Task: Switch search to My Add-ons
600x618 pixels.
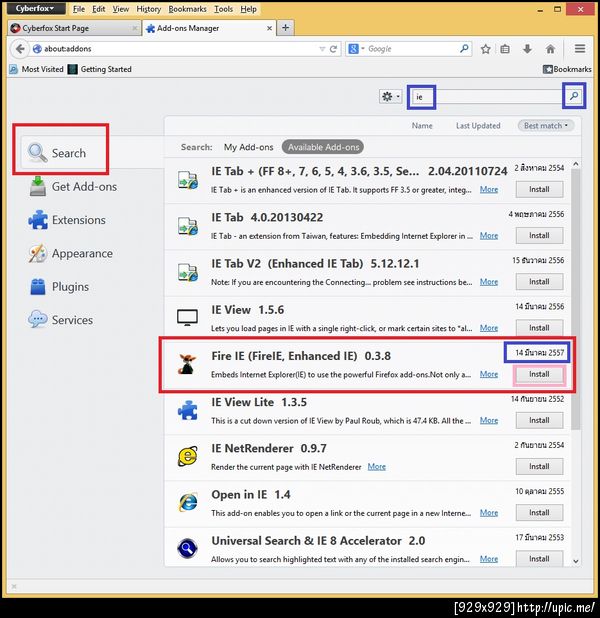Action: tap(248, 147)
